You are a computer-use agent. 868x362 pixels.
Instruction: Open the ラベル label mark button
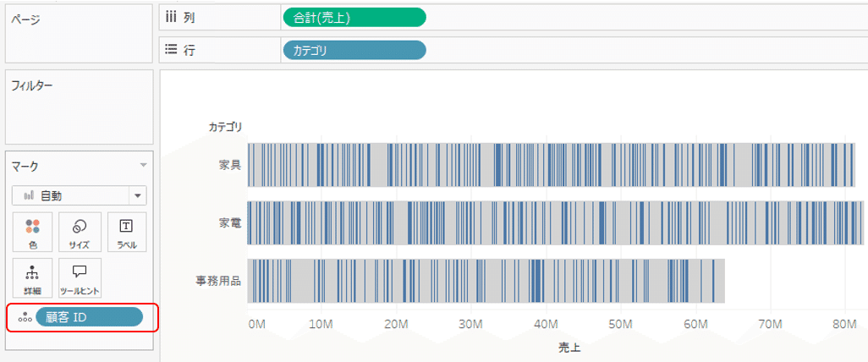pos(127,233)
